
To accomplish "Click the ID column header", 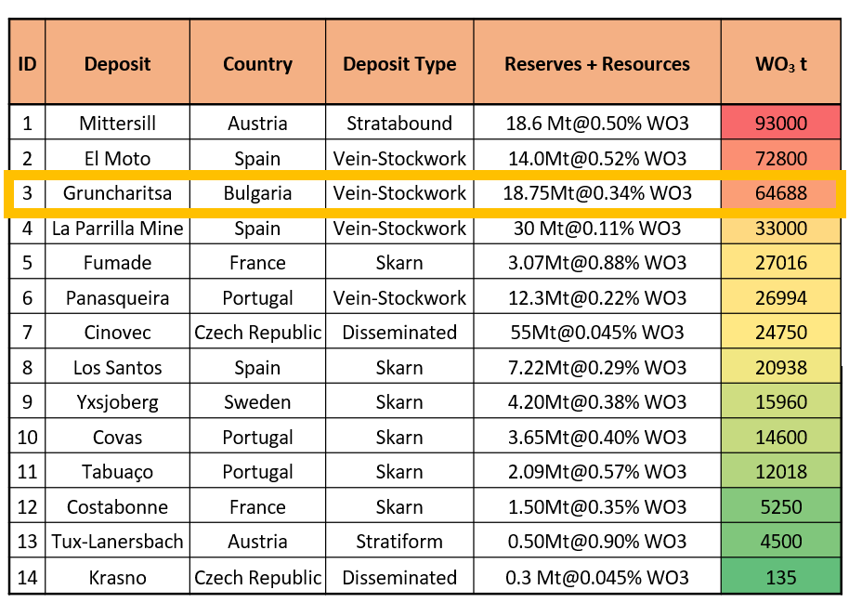I will click(27, 64).
